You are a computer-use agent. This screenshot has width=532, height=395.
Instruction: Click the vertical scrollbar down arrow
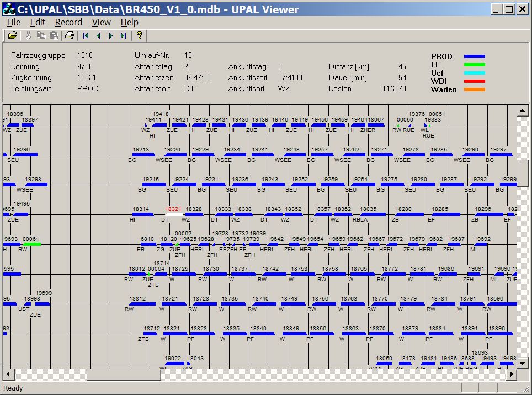point(522,362)
